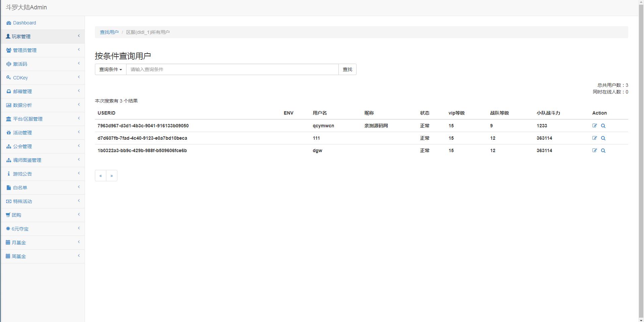Image resolution: width=644 pixels, height=322 pixels.
Task: Click the query condition input field
Action: [232, 69]
